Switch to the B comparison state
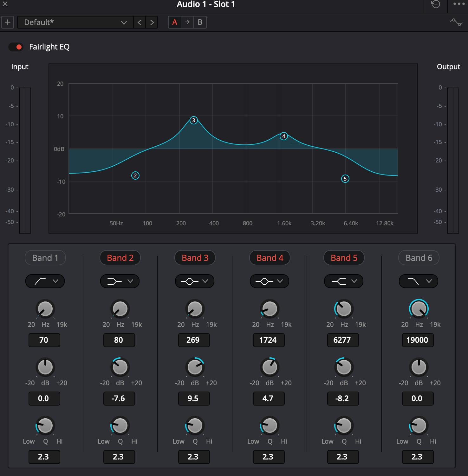Screen dimensions: 468x476 coord(200,22)
